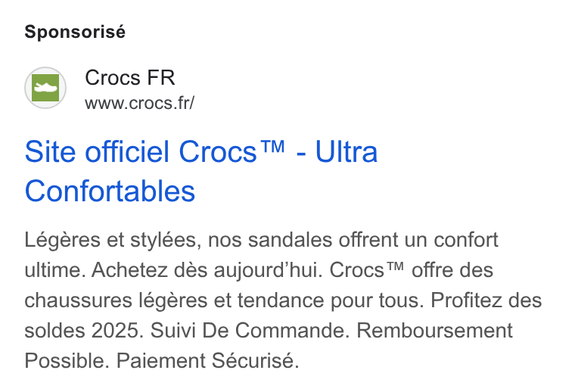The image size is (575, 392).
Task: Click the circular border around the Crocs logo
Action: point(45,88)
